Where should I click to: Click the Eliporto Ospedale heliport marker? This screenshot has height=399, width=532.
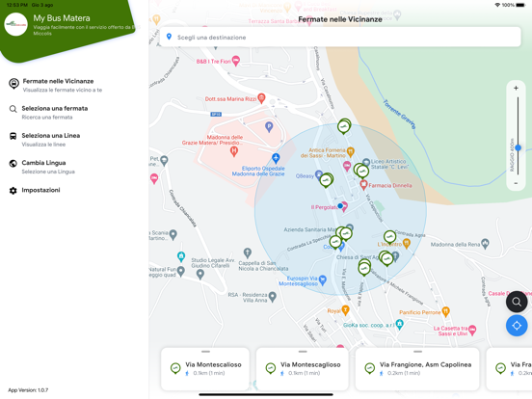pyautogui.click(x=276, y=158)
